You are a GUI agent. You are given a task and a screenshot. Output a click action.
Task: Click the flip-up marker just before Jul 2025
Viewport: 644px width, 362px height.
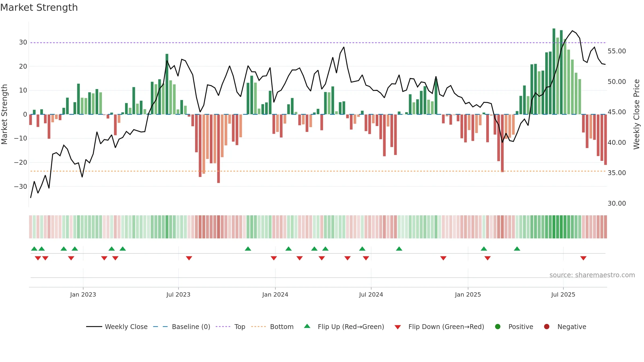tap(517, 249)
